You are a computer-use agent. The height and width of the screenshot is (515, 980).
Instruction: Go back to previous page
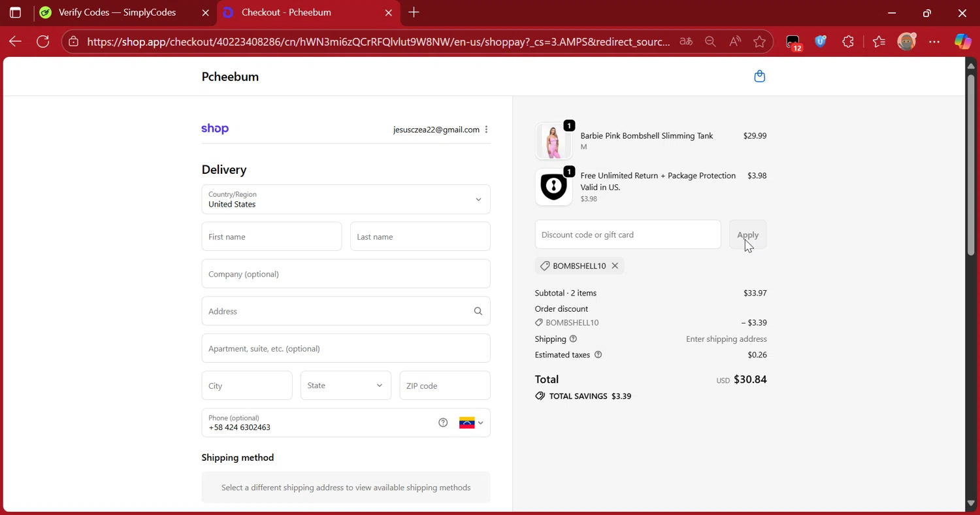coord(15,42)
